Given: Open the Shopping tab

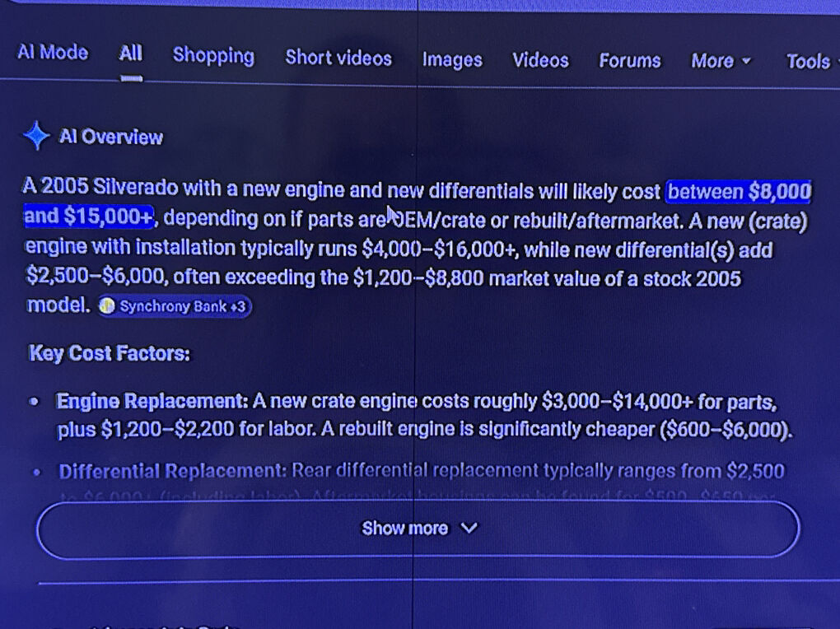Looking at the screenshot, I should coord(213,56).
